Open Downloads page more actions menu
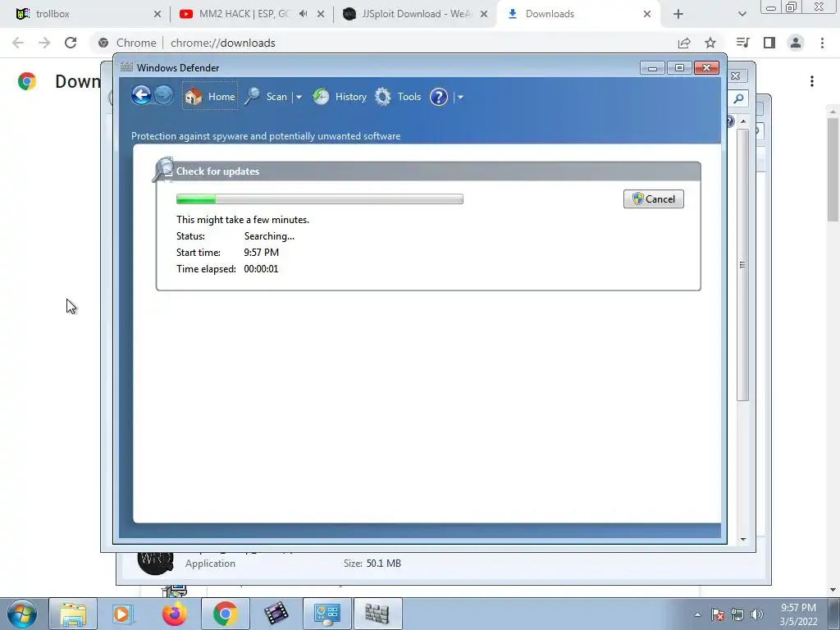 pos(812,81)
